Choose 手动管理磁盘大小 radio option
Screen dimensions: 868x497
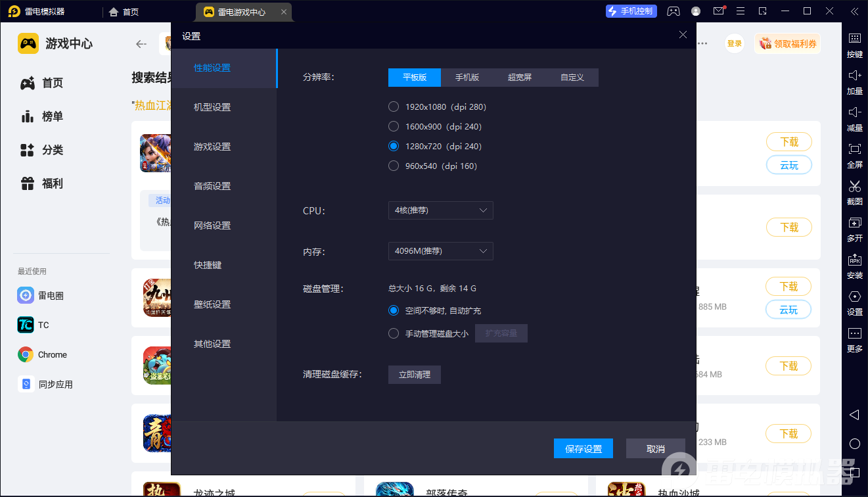pos(394,333)
